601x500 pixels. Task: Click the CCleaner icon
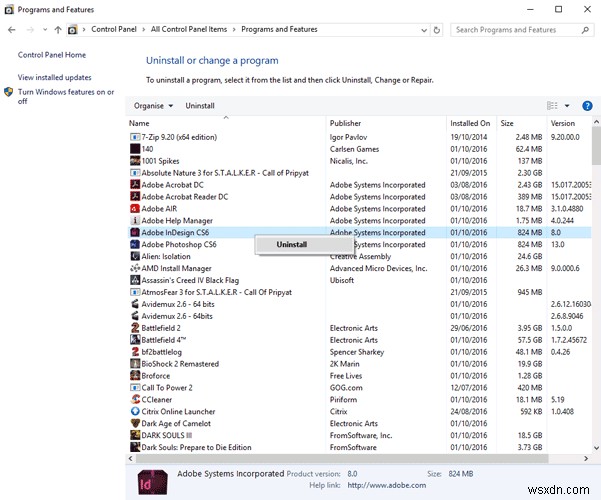pyautogui.click(x=135, y=400)
